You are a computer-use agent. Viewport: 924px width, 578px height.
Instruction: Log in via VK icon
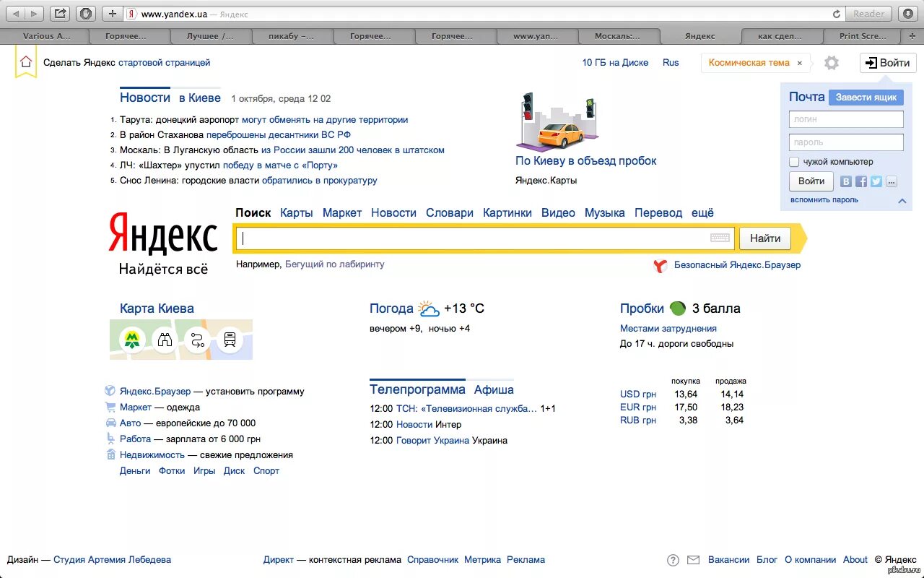pos(846,181)
